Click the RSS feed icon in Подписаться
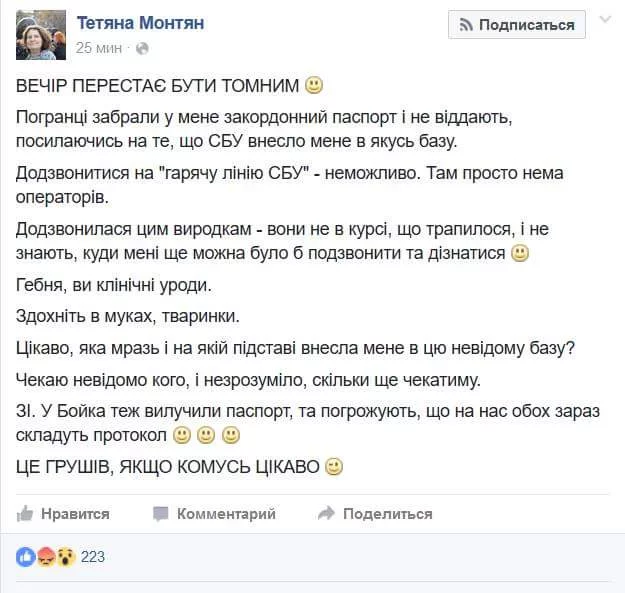Screen dimensions: 625x593 click(465, 25)
